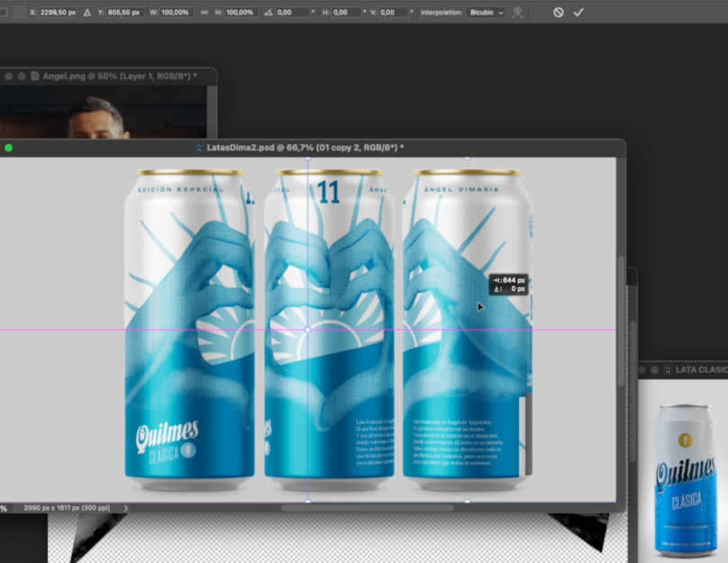Click the rotation angle icon
This screenshot has width=728, height=563.
268,13
